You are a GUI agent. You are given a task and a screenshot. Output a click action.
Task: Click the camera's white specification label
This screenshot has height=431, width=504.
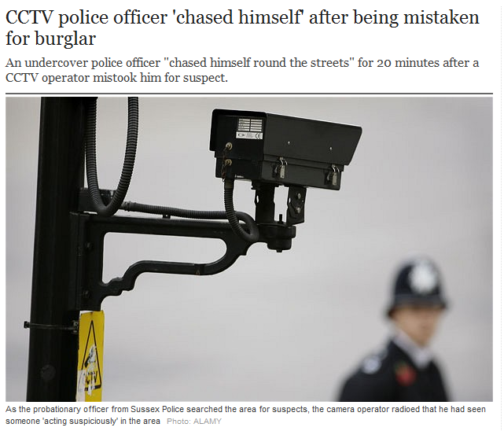click(250, 128)
